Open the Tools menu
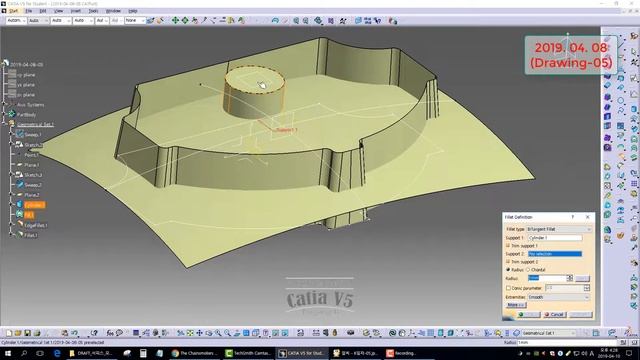This screenshot has width=640, height=360. click(x=93, y=11)
